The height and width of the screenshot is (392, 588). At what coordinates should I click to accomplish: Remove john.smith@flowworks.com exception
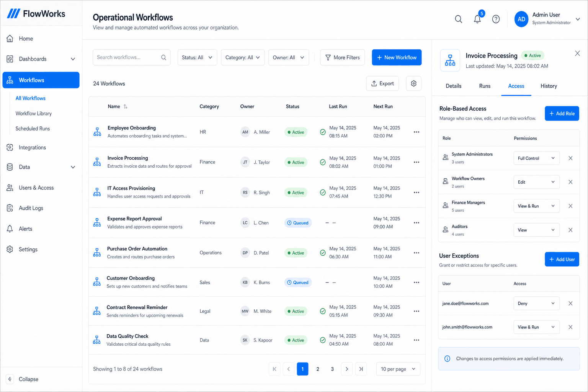tap(570, 327)
